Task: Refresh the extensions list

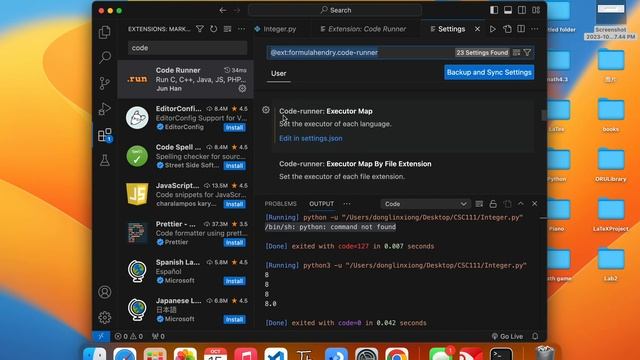Action: pos(213,29)
